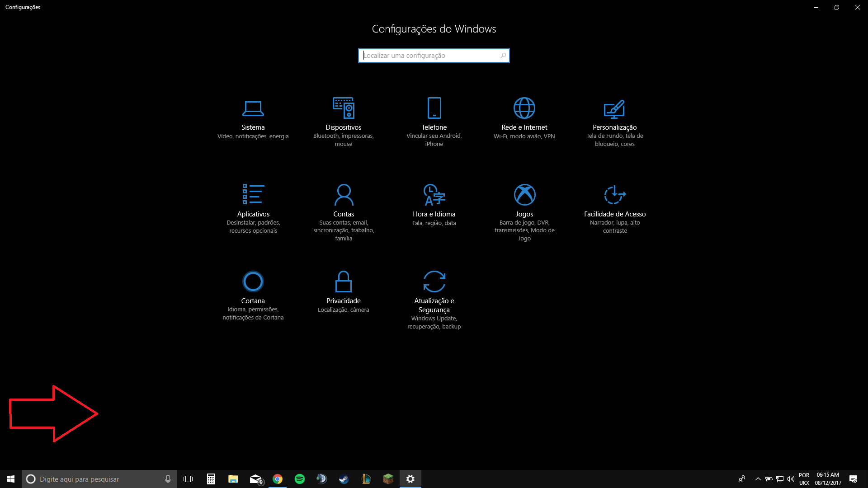The width and height of the screenshot is (868, 488).
Task: Open Aplicativos settings category
Action: coord(253,209)
